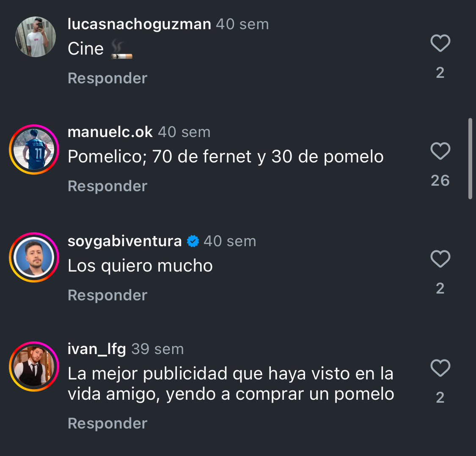This screenshot has width=476, height=456.
Task: Click the comments scrollbar handle
Action: click(470, 159)
